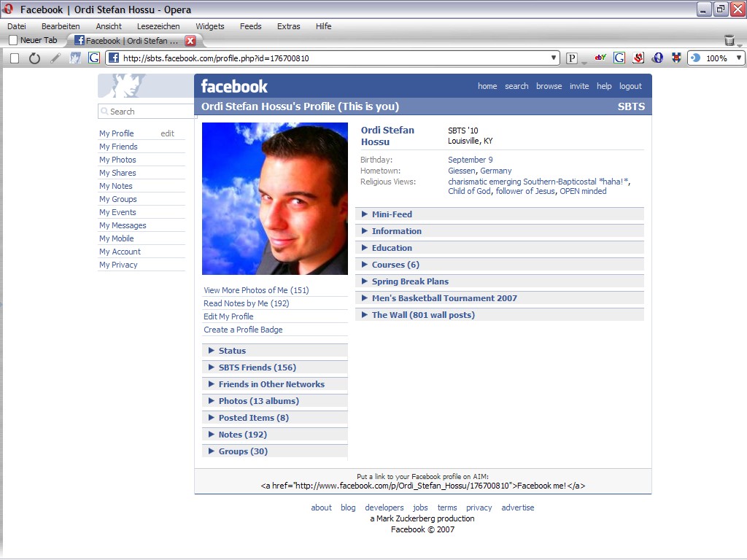Click the magnifier icon in Search box

point(104,112)
